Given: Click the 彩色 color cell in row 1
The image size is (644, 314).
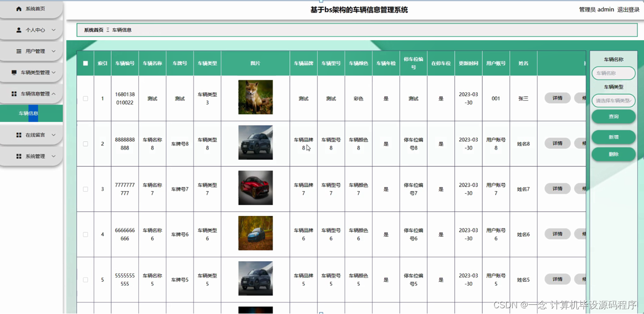Looking at the screenshot, I should click(358, 99).
